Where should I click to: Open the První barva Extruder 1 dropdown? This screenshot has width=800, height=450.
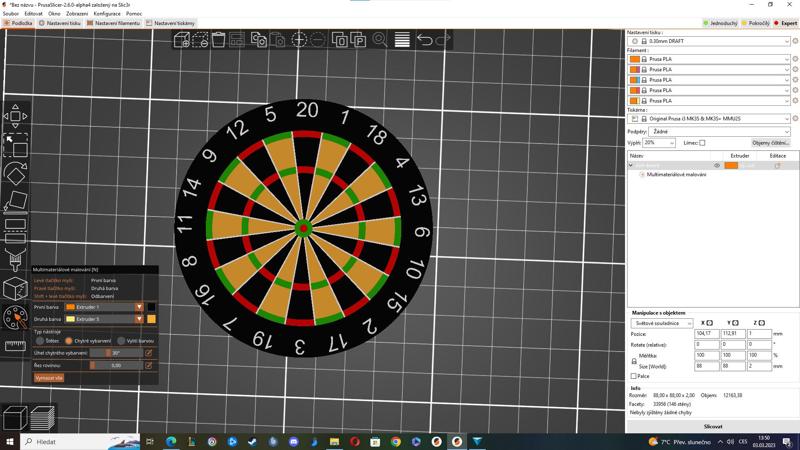104,307
